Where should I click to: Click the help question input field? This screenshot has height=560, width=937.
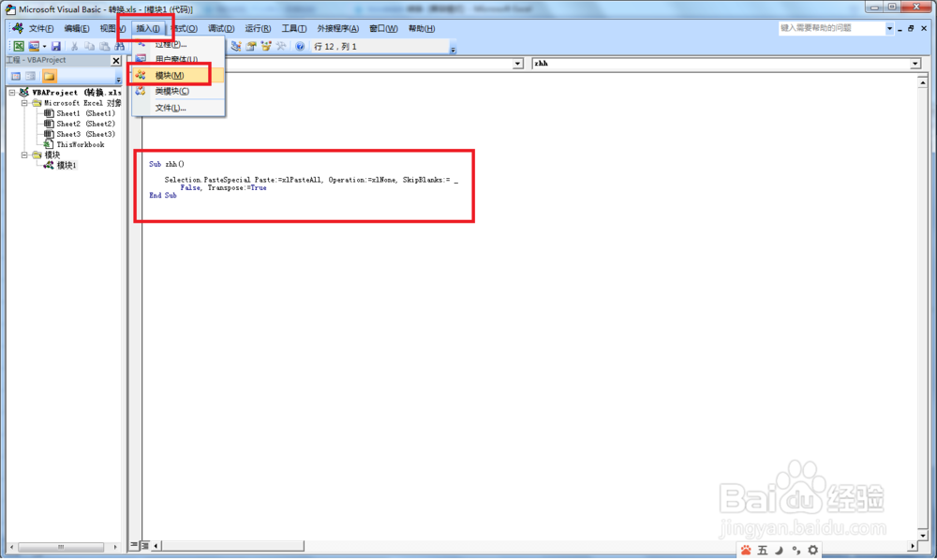pos(831,28)
